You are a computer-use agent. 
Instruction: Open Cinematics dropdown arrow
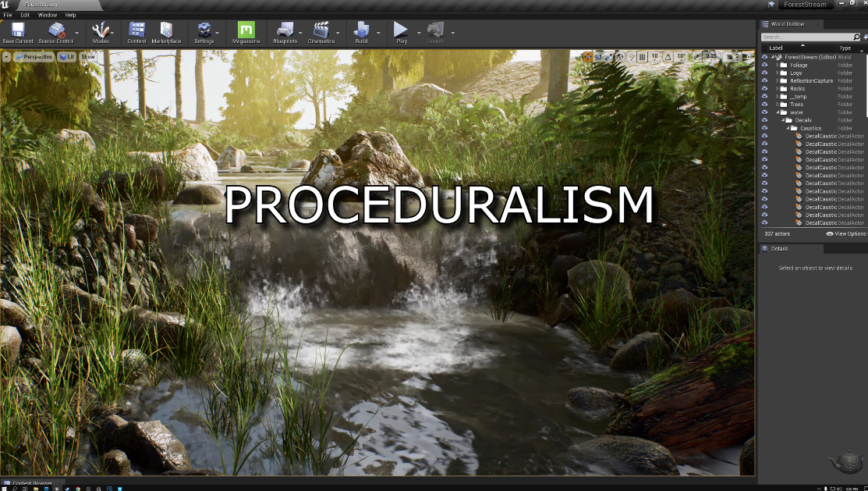coord(338,33)
